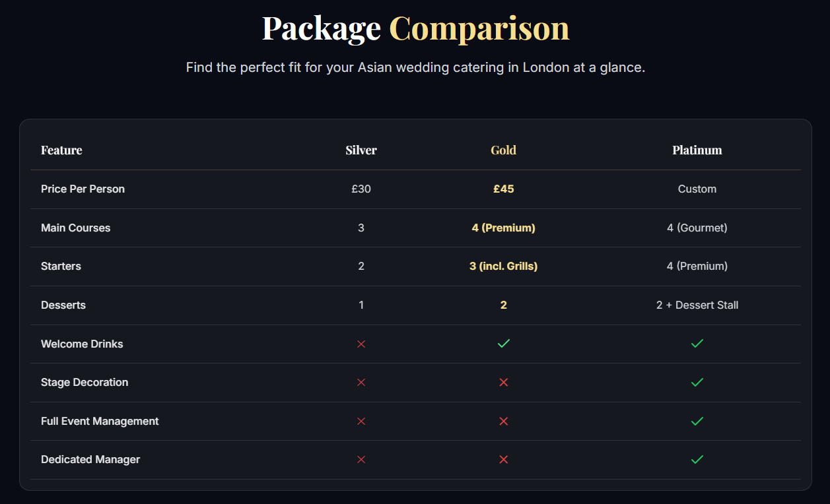
Task: Click the Gold £45 price
Action: point(503,189)
